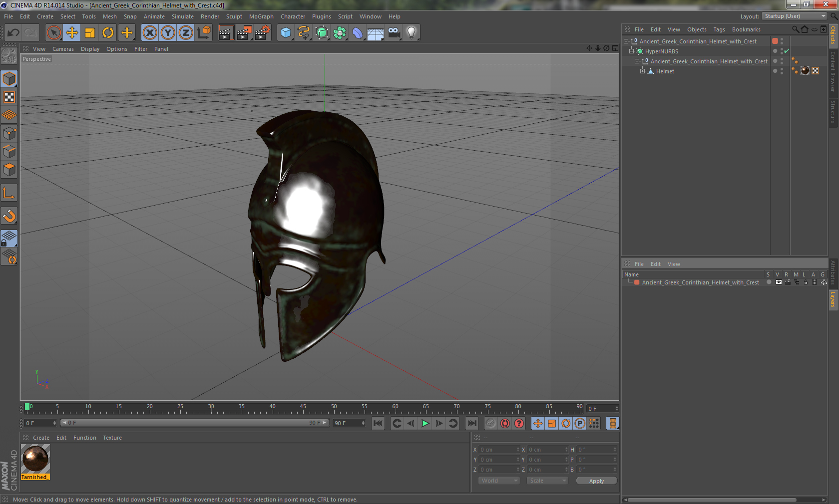Render to Picture Viewer
The image size is (839, 504).
[x=244, y=33]
